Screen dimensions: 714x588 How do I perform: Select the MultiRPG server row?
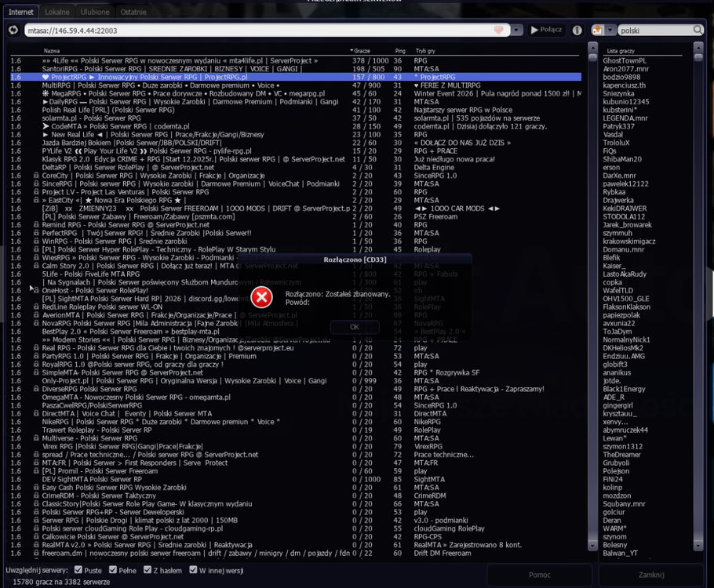pyautogui.click(x=295, y=85)
